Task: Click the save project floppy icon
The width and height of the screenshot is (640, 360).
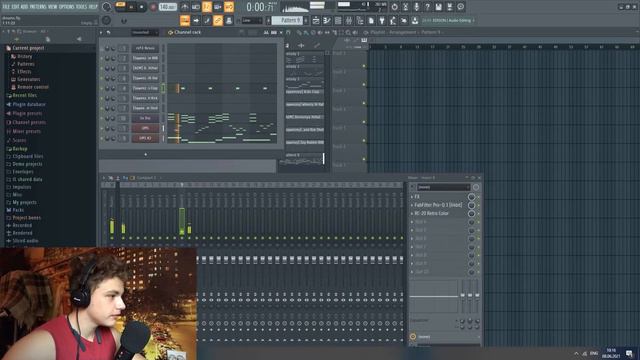Action: (x=438, y=7)
